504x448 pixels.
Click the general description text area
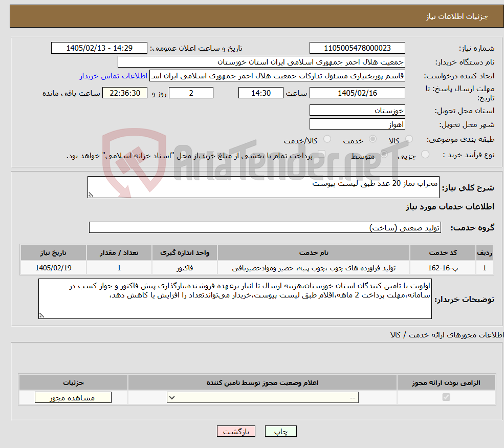tap(263, 187)
